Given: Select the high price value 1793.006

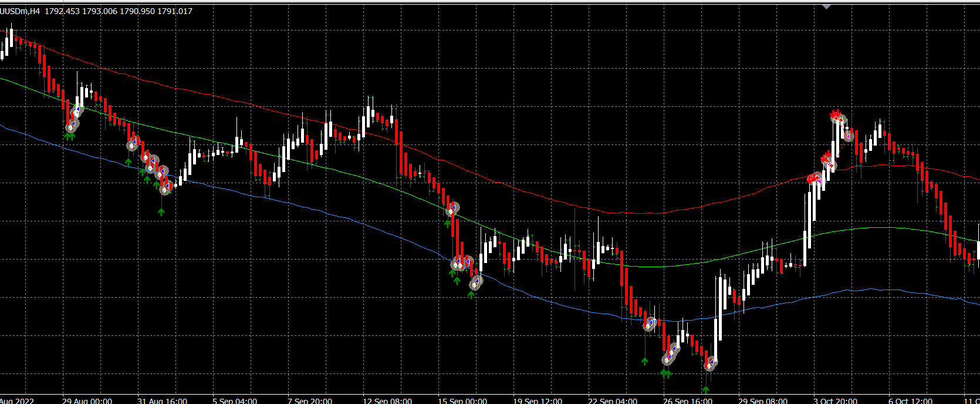Looking at the screenshot, I should 100,11.
